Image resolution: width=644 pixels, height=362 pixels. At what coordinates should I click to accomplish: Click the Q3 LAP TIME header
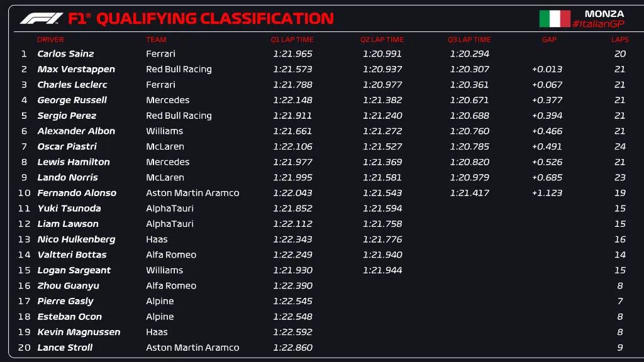(469, 40)
